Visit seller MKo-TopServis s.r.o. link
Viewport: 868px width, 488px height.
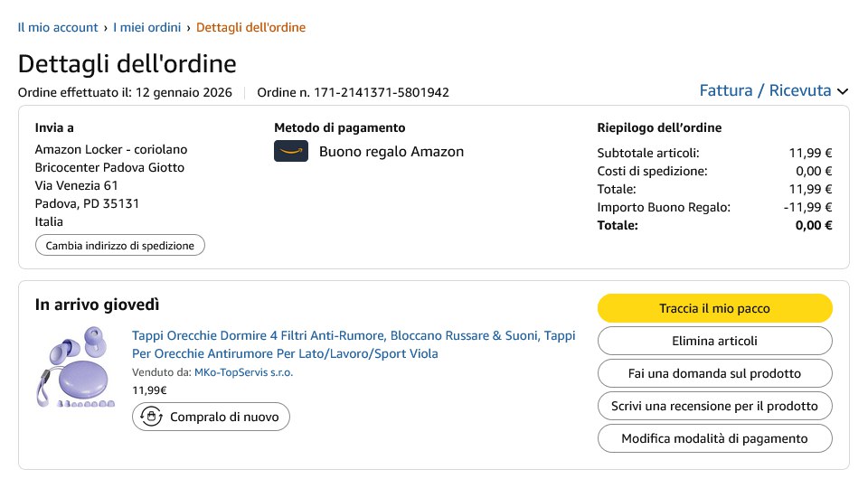[243, 372]
